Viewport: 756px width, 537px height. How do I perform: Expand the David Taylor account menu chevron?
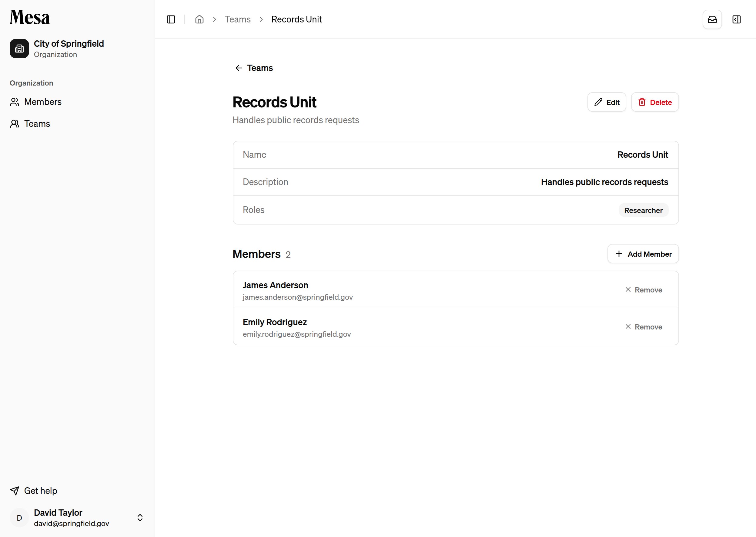[x=140, y=518]
